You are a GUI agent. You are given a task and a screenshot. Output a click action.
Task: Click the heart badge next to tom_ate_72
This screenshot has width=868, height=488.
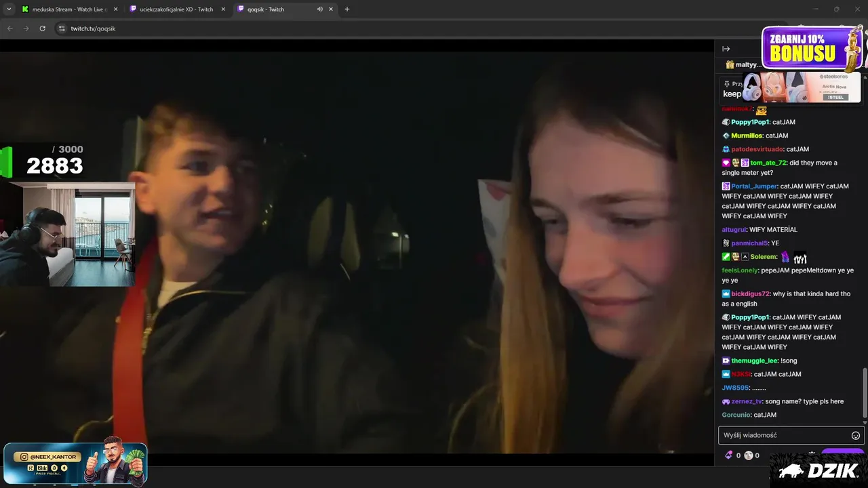pos(726,163)
